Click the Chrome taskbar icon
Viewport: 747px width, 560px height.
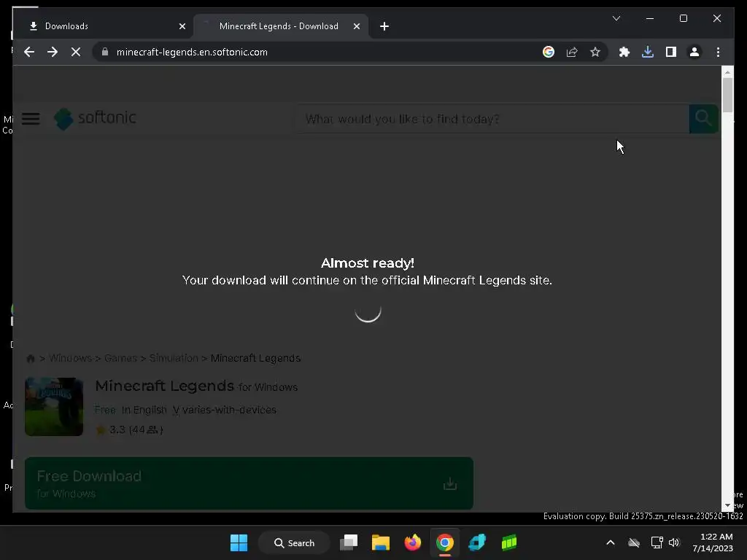click(x=444, y=542)
